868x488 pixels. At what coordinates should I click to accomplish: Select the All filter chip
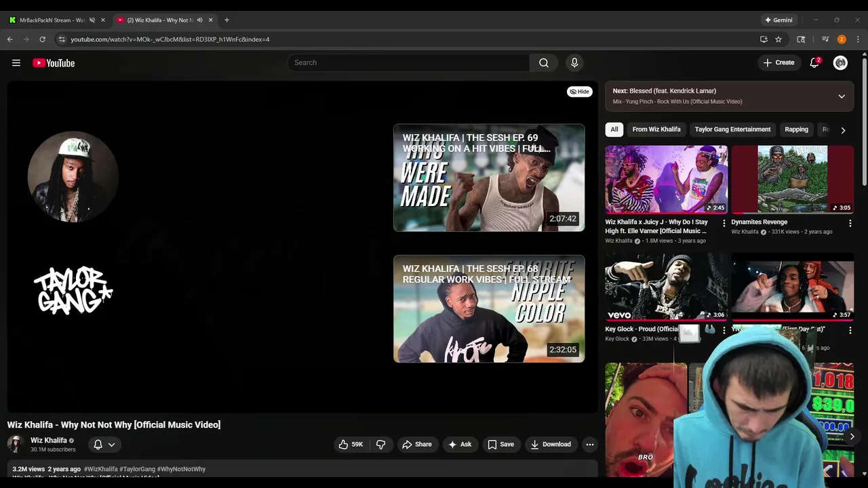(x=614, y=129)
